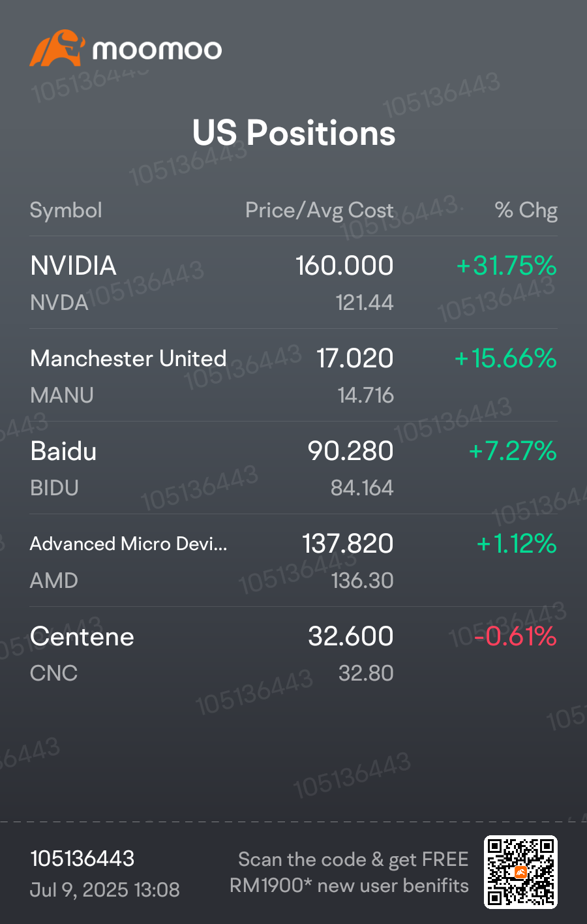Open the NVIDIA position row
Image resolution: width=587 pixels, height=924 pixels.
click(x=293, y=283)
